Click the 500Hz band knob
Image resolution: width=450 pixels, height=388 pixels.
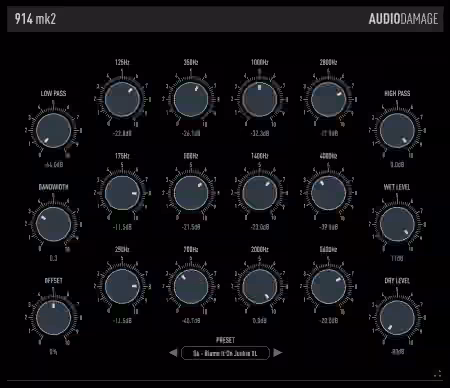tap(191, 193)
